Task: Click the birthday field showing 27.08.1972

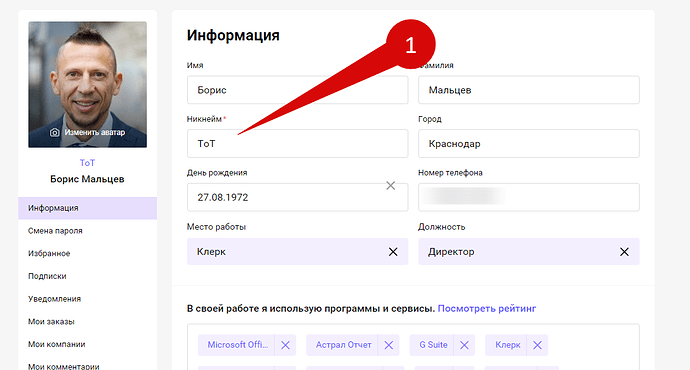Action: (297, 197)
